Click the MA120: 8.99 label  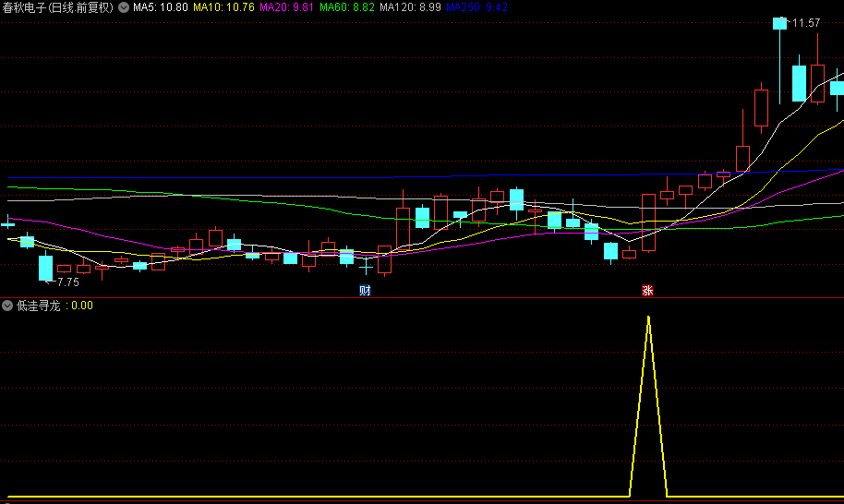tap(410, 7)
